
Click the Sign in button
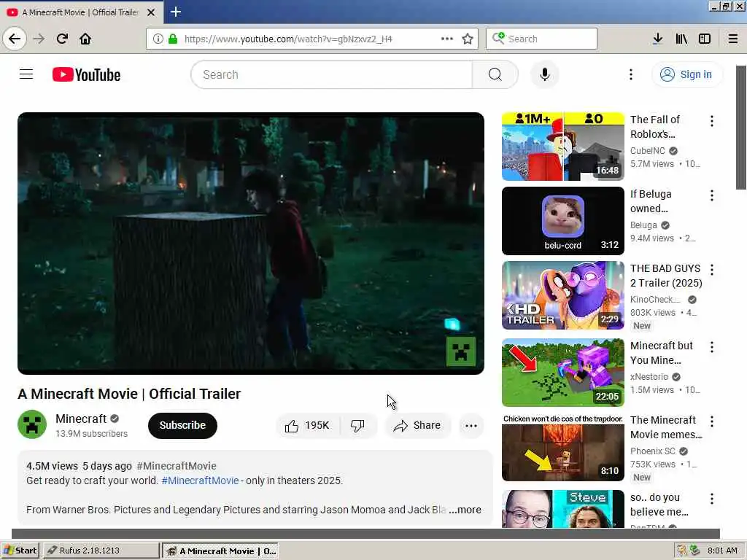click(686, 74)
